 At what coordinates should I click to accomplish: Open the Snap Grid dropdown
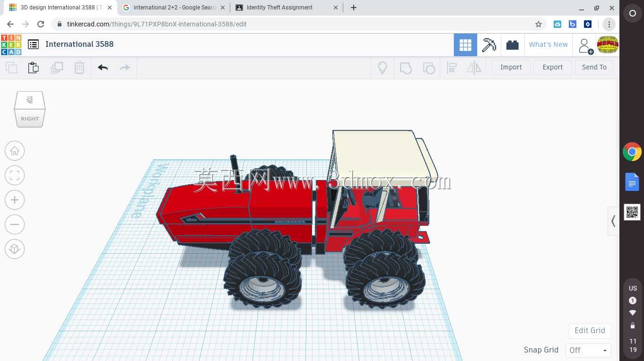point(588,350)
